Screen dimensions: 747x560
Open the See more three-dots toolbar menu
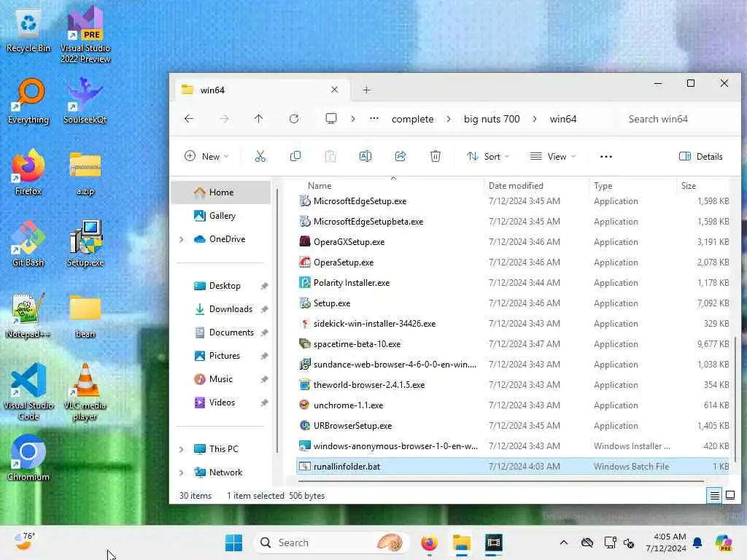pos(606,156)
